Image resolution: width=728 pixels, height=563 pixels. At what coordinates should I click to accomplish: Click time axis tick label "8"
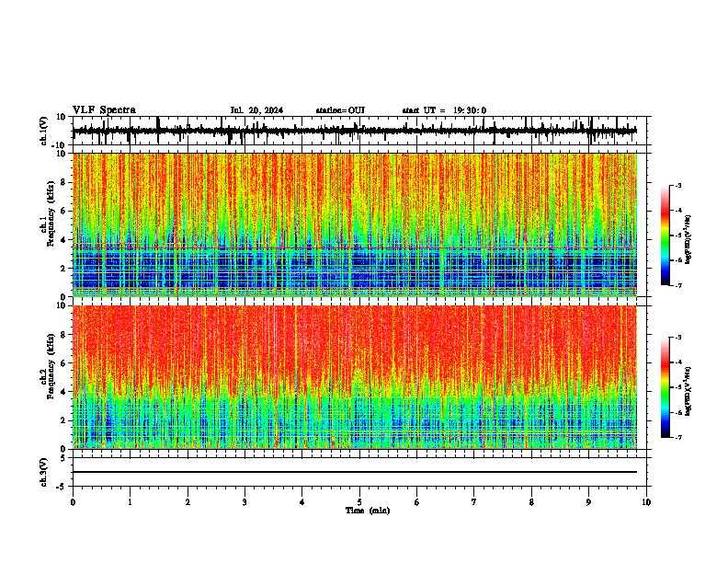tap(531, 502)
